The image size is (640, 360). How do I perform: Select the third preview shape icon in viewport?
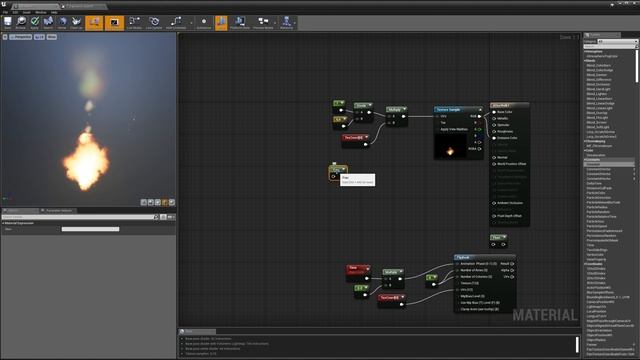(158, 202)
